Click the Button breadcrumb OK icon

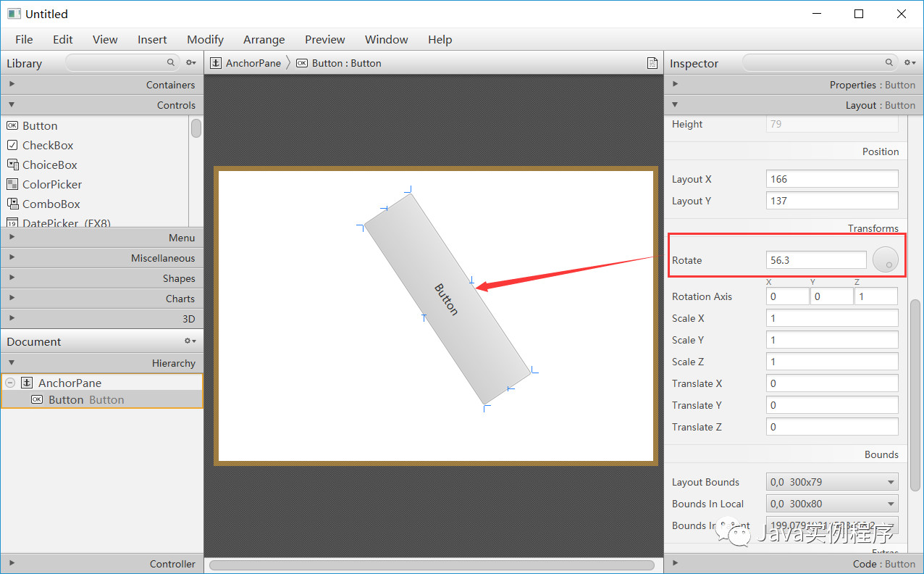pos(302,63)
